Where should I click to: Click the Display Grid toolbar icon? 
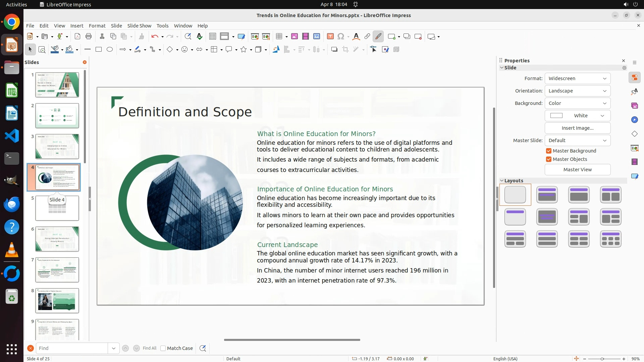point(212,37)
